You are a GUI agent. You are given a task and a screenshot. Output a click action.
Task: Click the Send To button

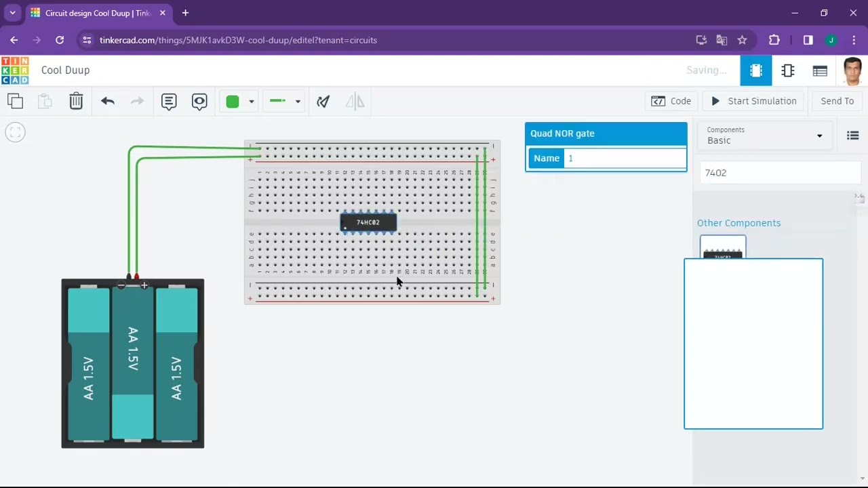coord(837,101)
